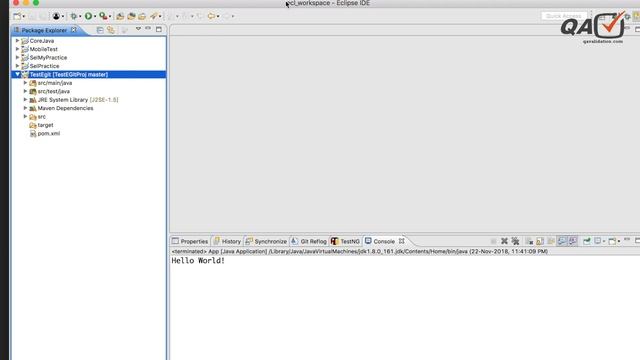Switch to the TestNG tab
The image size is (640, 360).
[x=345, y=241]
